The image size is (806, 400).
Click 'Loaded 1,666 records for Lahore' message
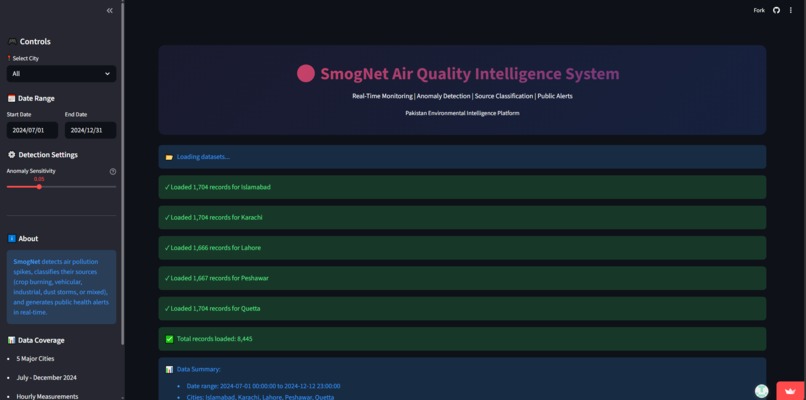pyautogui.click(x=462, y=248)
